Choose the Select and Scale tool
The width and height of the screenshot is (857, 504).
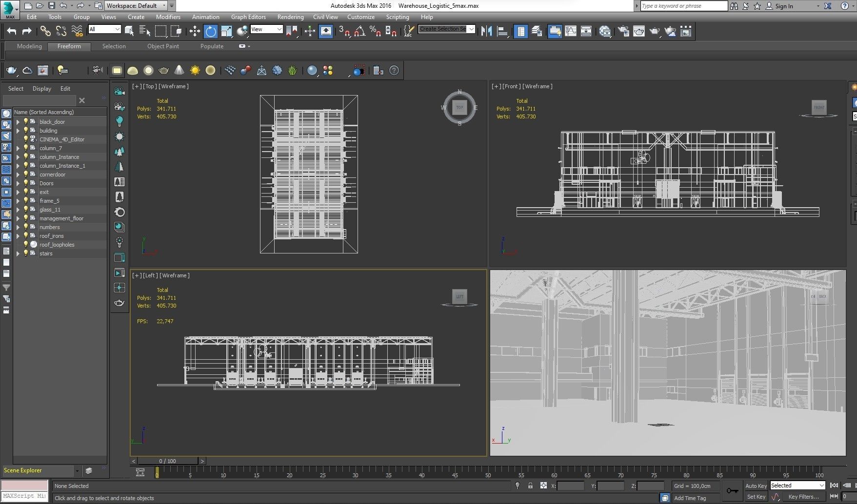click(226, 31)
